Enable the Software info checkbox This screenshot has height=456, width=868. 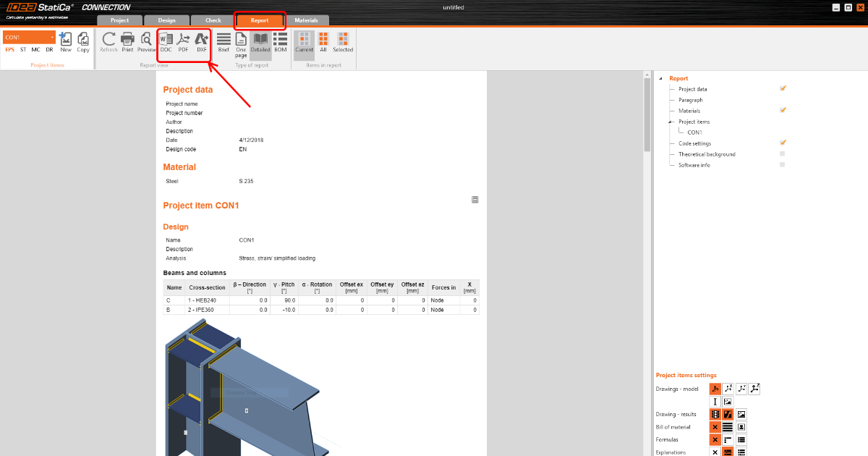click(783, 164)
